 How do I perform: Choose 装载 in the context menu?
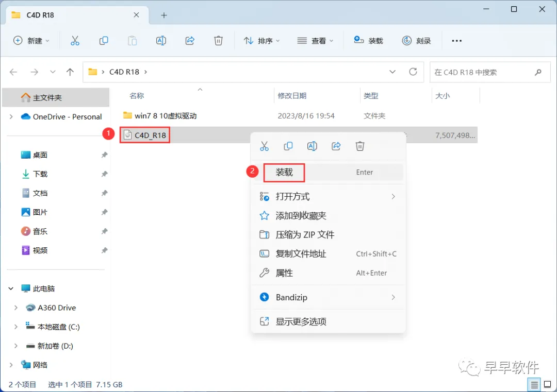point(328,173)
